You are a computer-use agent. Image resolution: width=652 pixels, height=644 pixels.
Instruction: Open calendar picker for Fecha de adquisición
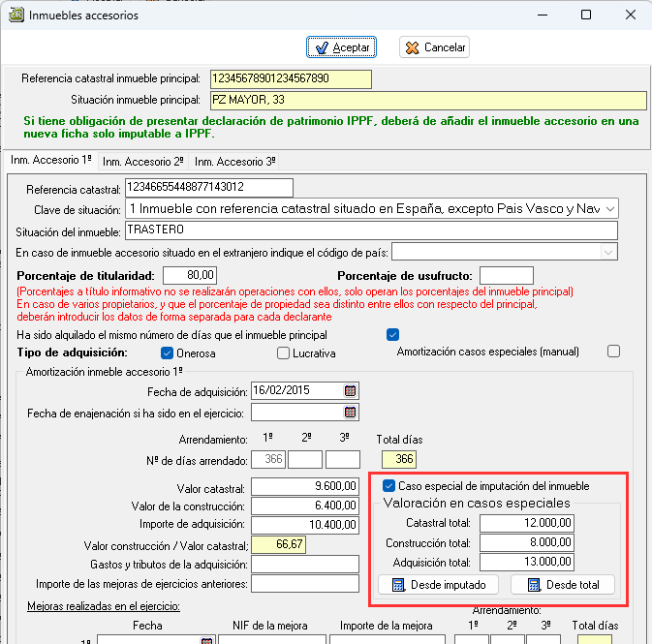point(350,390)
